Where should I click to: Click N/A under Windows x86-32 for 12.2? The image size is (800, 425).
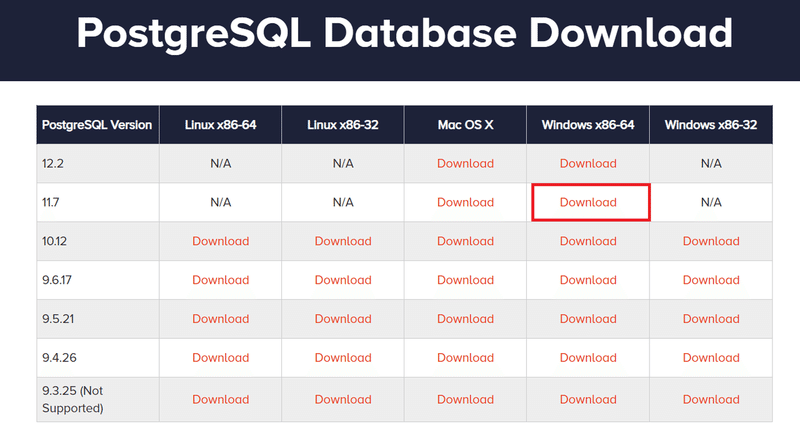coord(711,163)
